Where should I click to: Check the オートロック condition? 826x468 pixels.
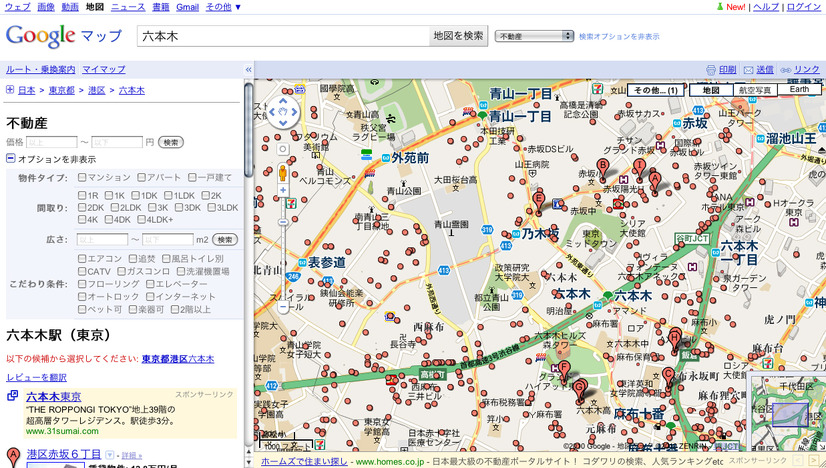point(82,296)
